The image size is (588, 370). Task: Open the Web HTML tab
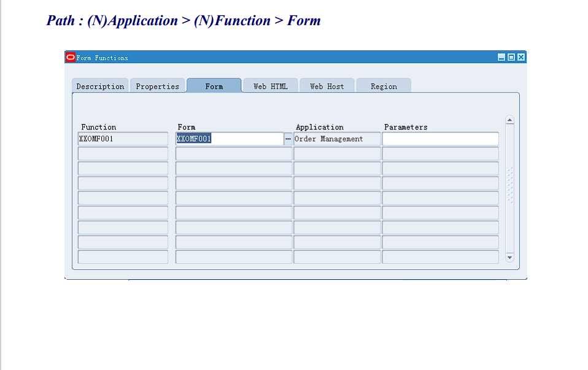coord(271,86)
